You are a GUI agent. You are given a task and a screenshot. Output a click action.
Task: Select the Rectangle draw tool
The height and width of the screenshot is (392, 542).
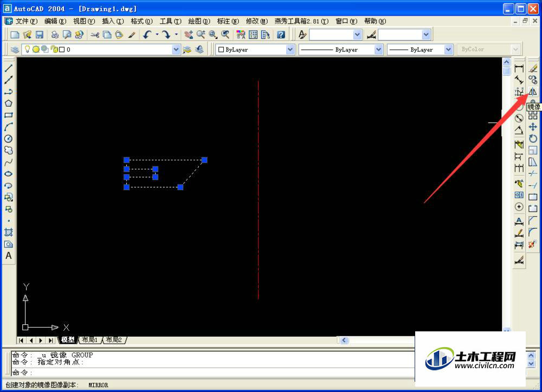point(9,115)
